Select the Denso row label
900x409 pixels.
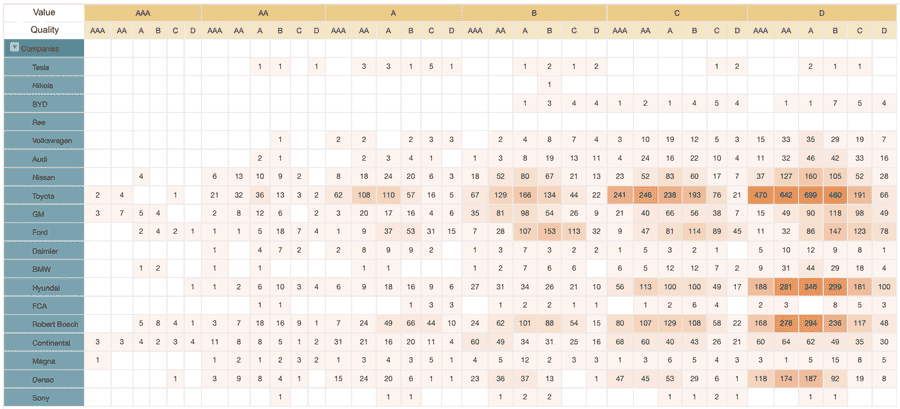pos(44,379)
